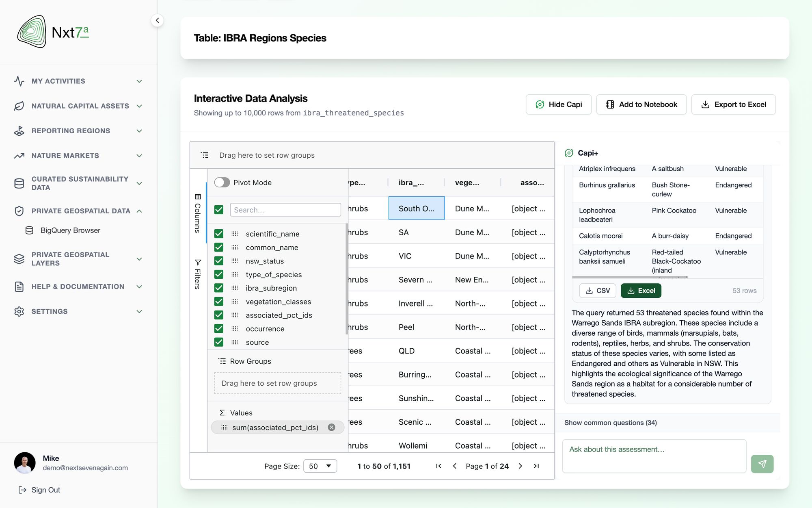Click the drag handle beside nsw_status

235,261
